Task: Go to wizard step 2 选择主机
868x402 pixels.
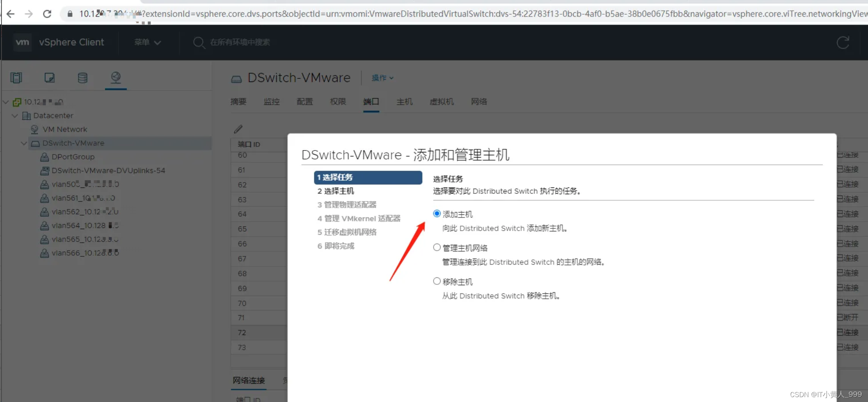Action: [335, 191]
